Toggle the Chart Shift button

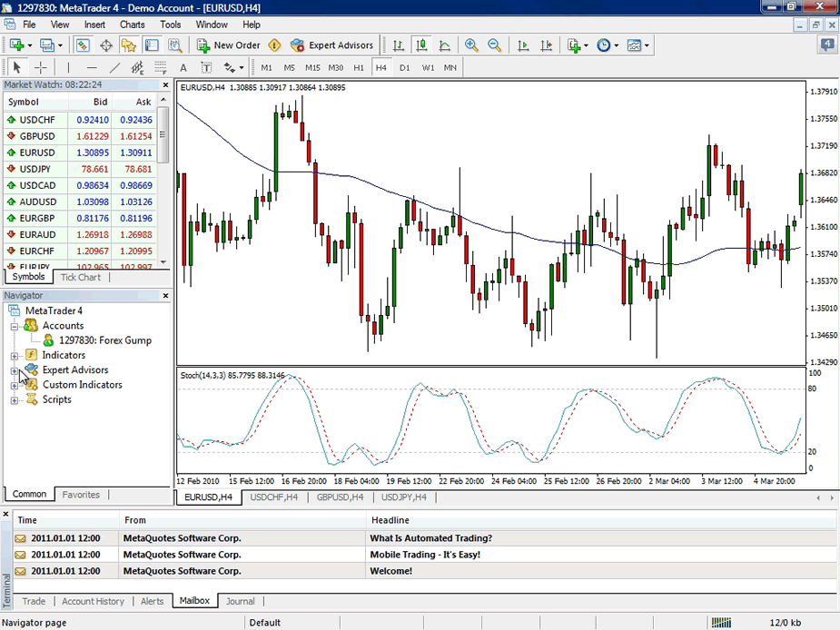click(547, 45)
